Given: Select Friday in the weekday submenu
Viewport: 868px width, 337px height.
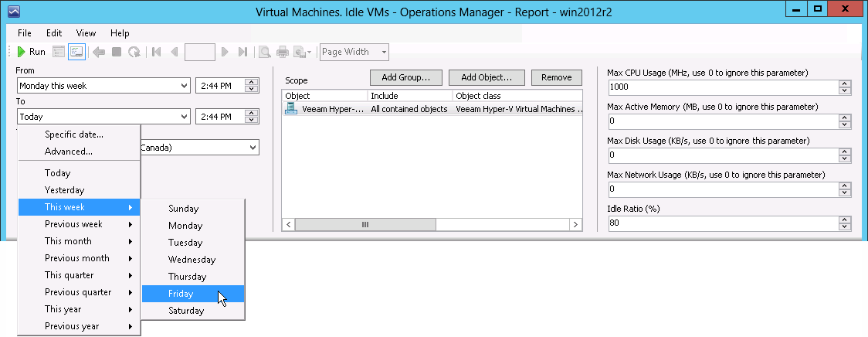Looking at the screenshot, I should coord(192,294).
